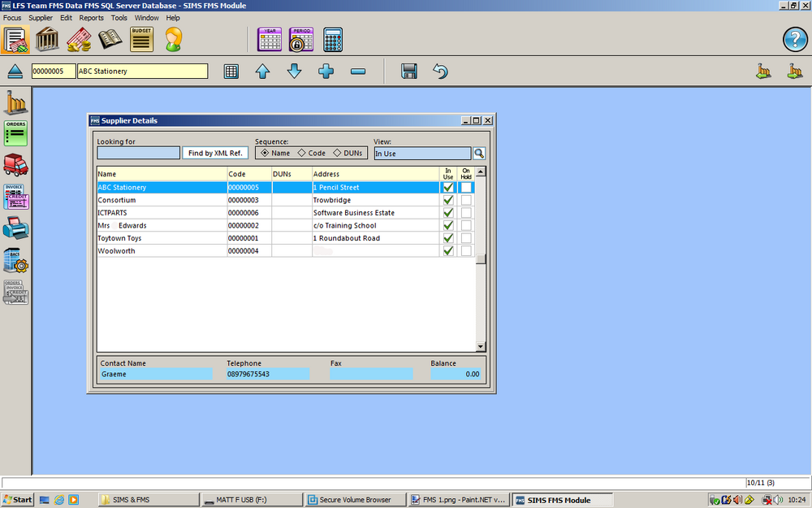The width and height of the screenshot is (812, 508).
Task: Toggle On Hold for ICTPARTS
Action: [466, 212]
